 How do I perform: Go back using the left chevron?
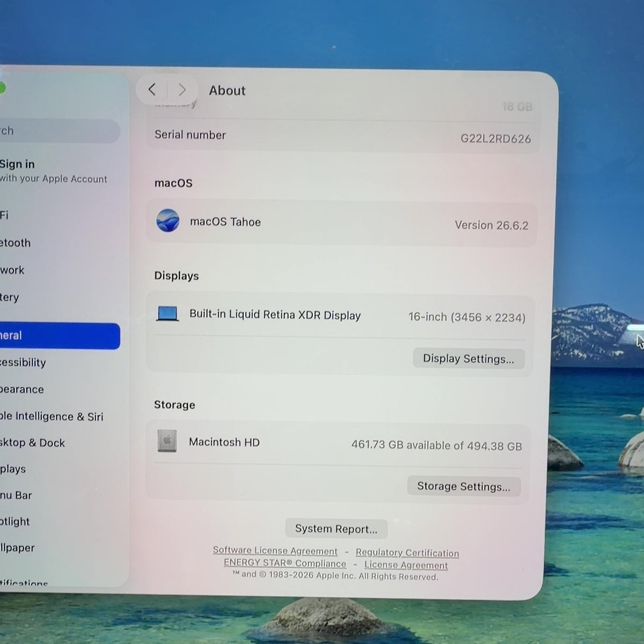(152, 90)
